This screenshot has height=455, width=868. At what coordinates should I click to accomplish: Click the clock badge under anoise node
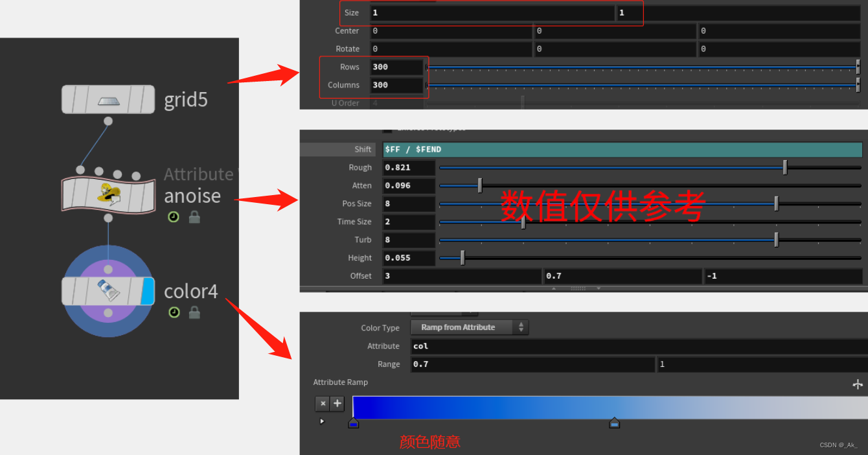point(173,216)
